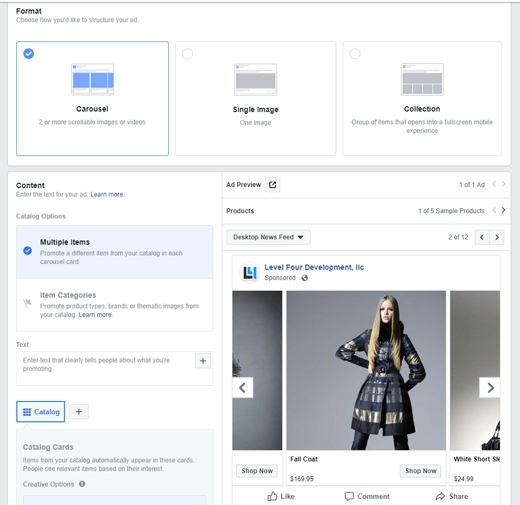Click the Level Four Development profile logo
Viewport: 520px width, 505px height.
coord(249,272)
